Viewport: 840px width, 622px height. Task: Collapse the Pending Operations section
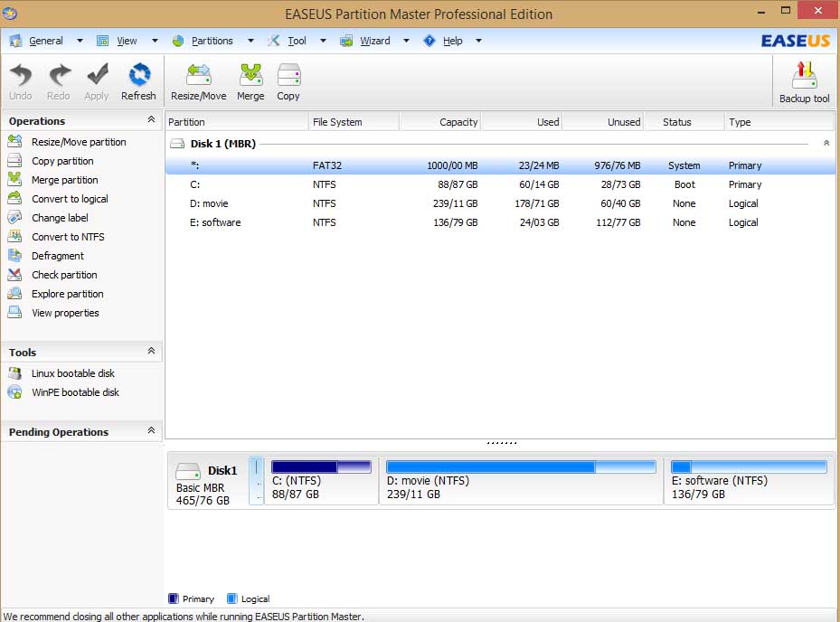151,431
